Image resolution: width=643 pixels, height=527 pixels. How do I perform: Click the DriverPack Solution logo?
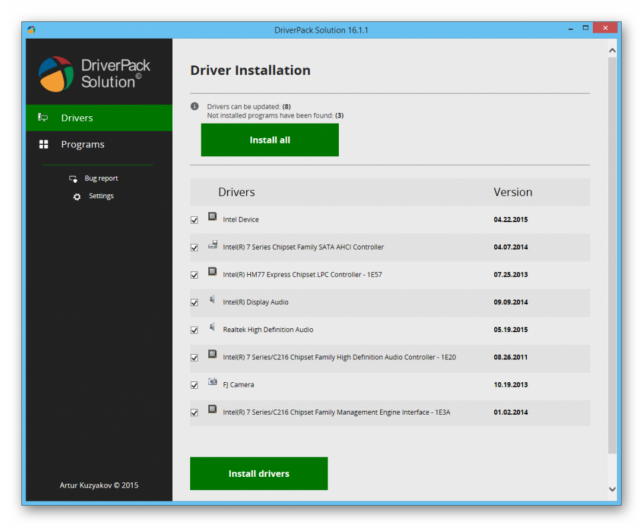[x=95, y=74]
